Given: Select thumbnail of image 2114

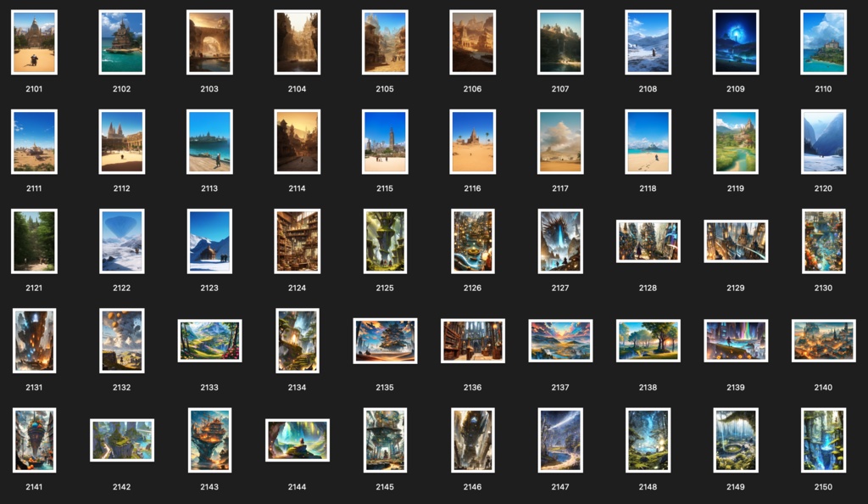Looking at the screenshot, I should click(x=298, y=142).
